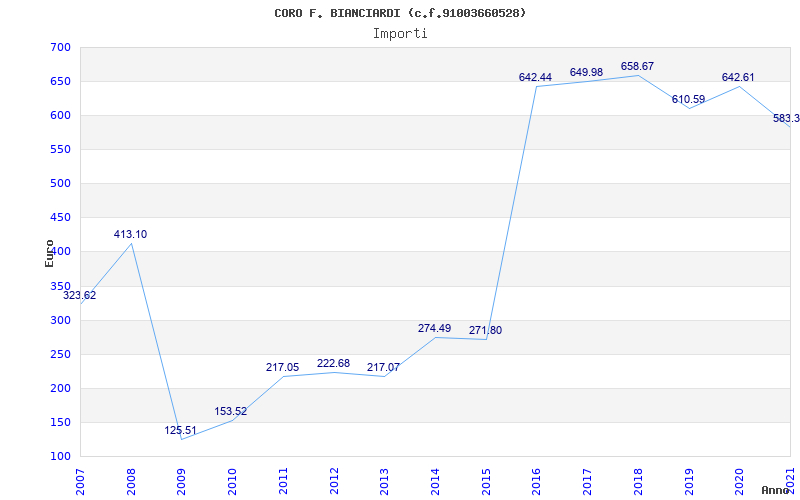Image resolution: width=800 pixels, height=500 pixels.
Task: Click the Importi subtitle
Action: click(400, 34)
